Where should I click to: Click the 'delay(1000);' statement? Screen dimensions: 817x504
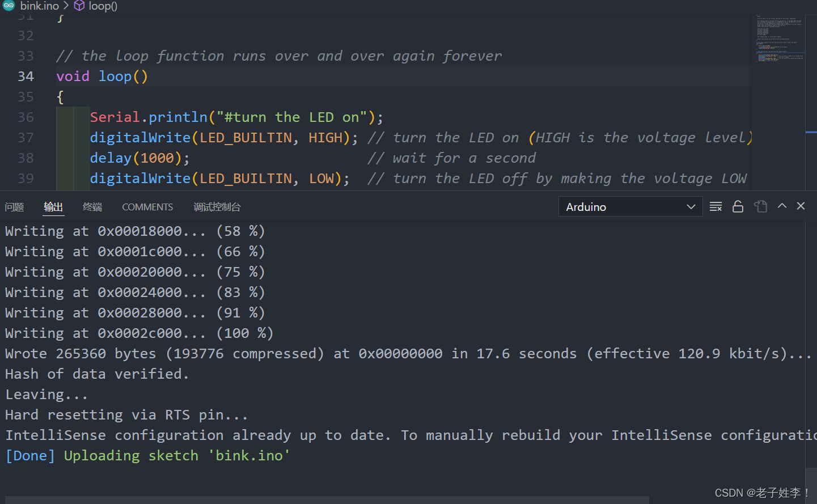139,158
